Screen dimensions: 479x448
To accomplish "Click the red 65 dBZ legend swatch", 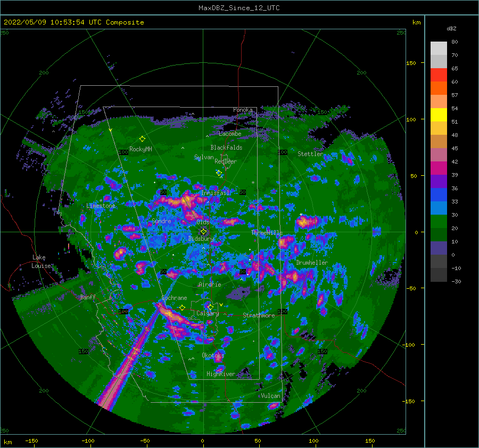I will point(439,75).
